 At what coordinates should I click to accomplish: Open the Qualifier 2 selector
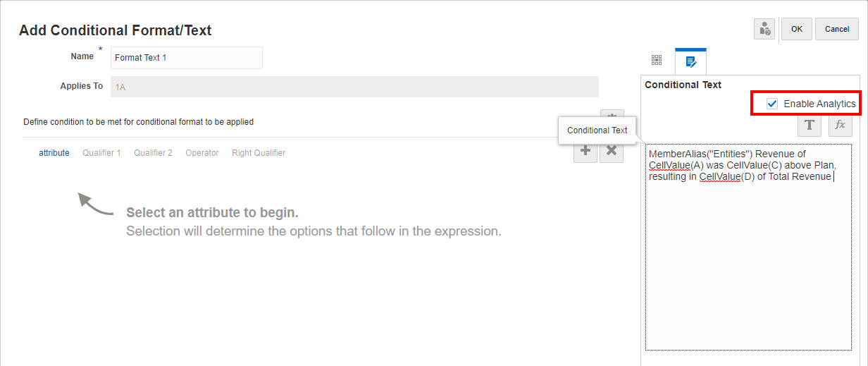coord(153,153)
